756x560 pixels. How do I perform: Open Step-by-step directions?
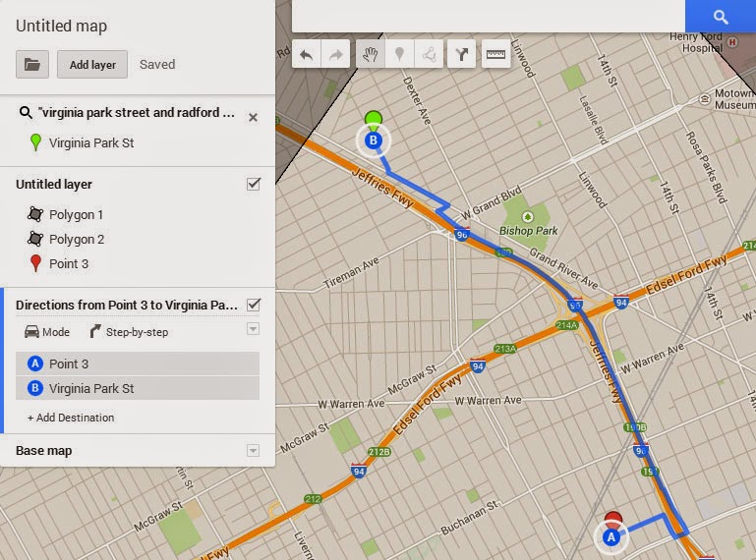(129, 332)
